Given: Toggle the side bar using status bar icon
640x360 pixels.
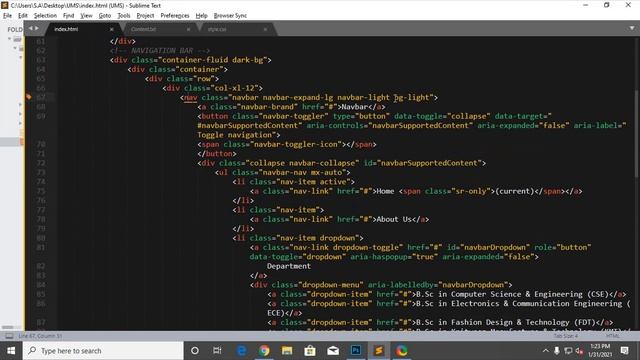Looking at the screenshot, I should click(x=9, y=336).
